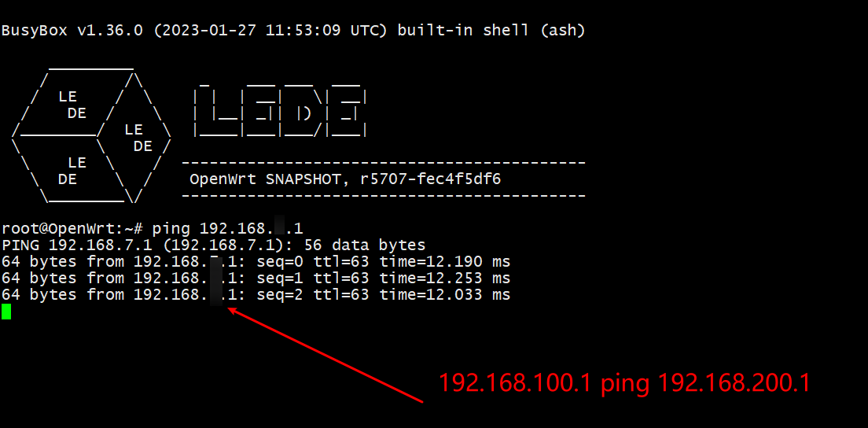This screenshot has height=428, width=868.
Task: Select the seq=0 ping reply line
Action: 256,261
